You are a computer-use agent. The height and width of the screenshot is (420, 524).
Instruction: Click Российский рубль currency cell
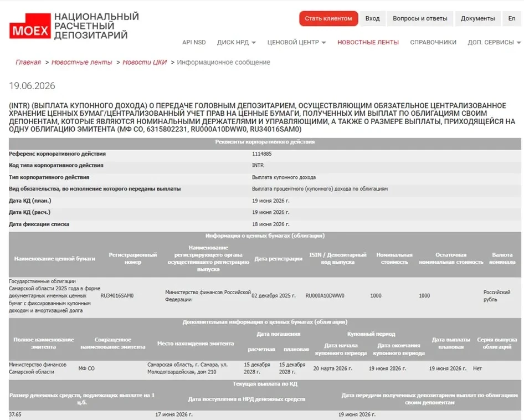497,295
